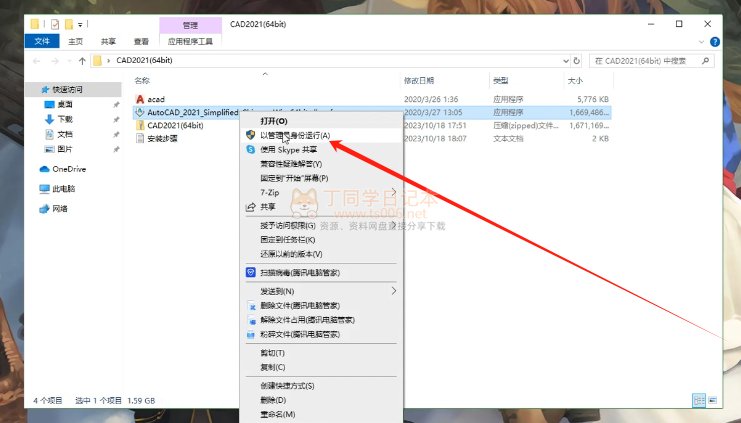
Task: Click the Back navigation arrow
Action: coord(36,61)
